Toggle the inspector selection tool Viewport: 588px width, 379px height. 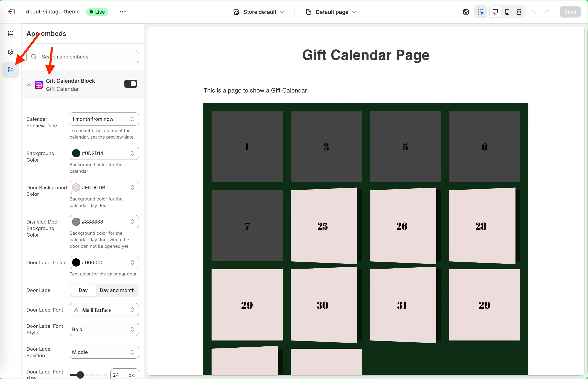tap(480, 12)
